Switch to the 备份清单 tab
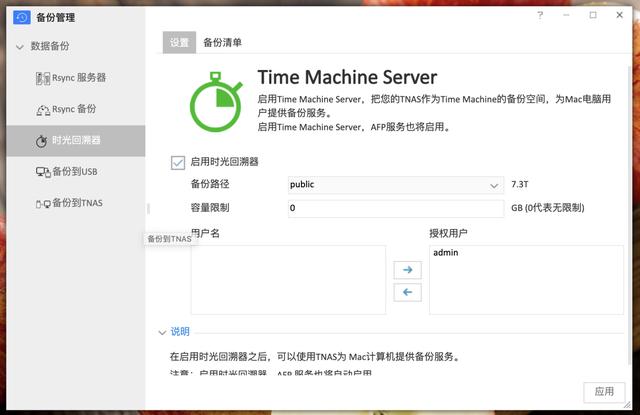Image resolution: width=640 pixels, height=415 pixels. 222,42
